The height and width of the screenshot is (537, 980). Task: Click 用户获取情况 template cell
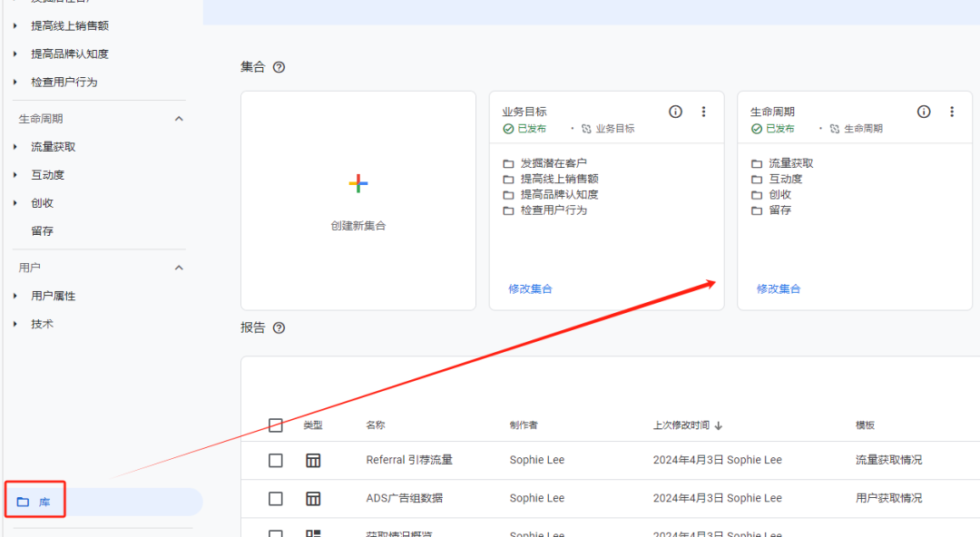coord(888,498)
